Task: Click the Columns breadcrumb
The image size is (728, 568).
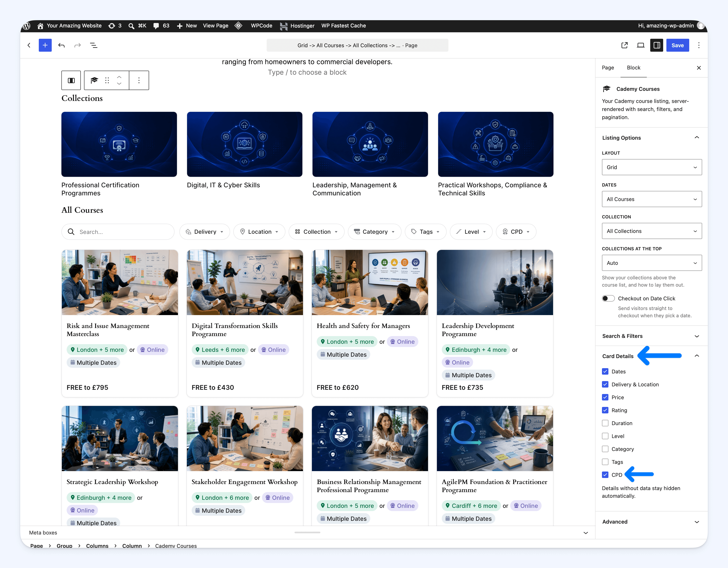Action: click(x=97, y=546)
